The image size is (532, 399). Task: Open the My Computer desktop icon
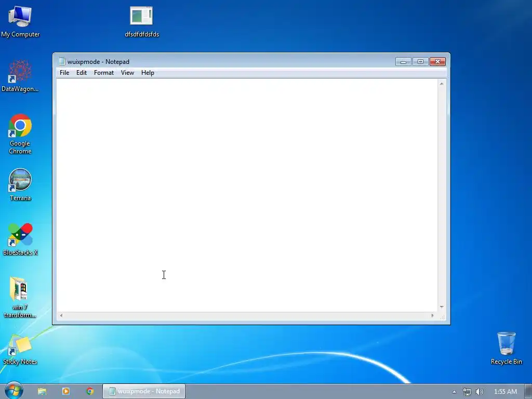[20, 21]
